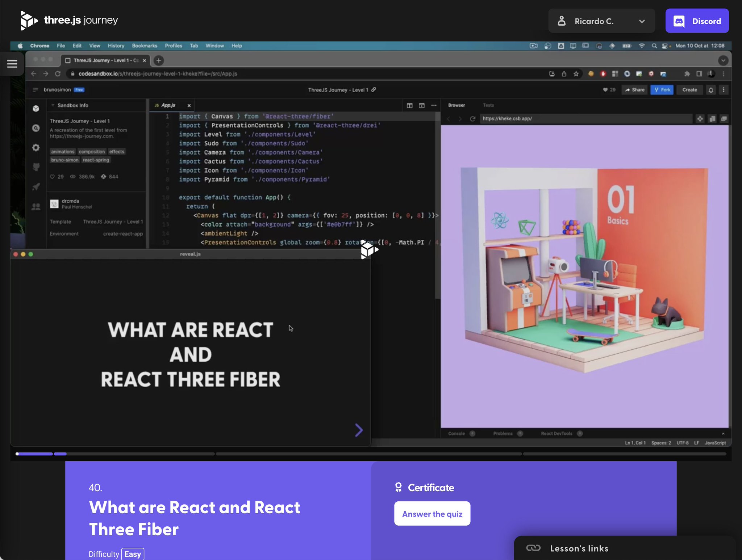Screen dimensions: 742x560
Task: Click the play icon on the video
Action: click(x=369, y=249)
